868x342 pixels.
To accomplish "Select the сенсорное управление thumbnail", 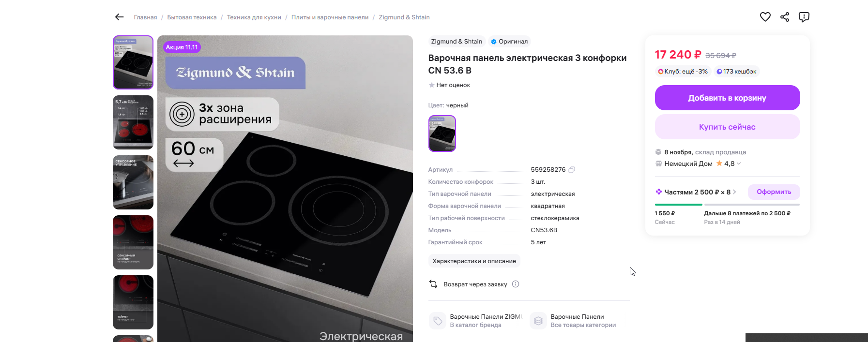I will tap(133, 182).
